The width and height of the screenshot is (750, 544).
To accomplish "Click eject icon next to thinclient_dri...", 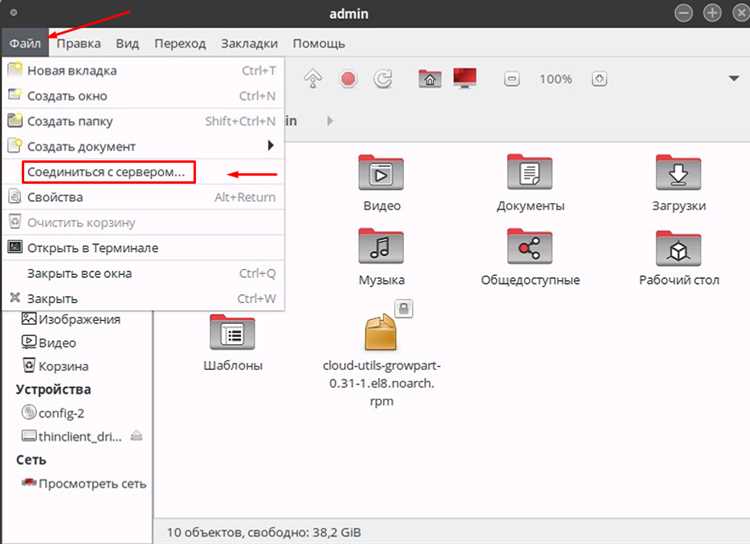I will pos(137,436).
